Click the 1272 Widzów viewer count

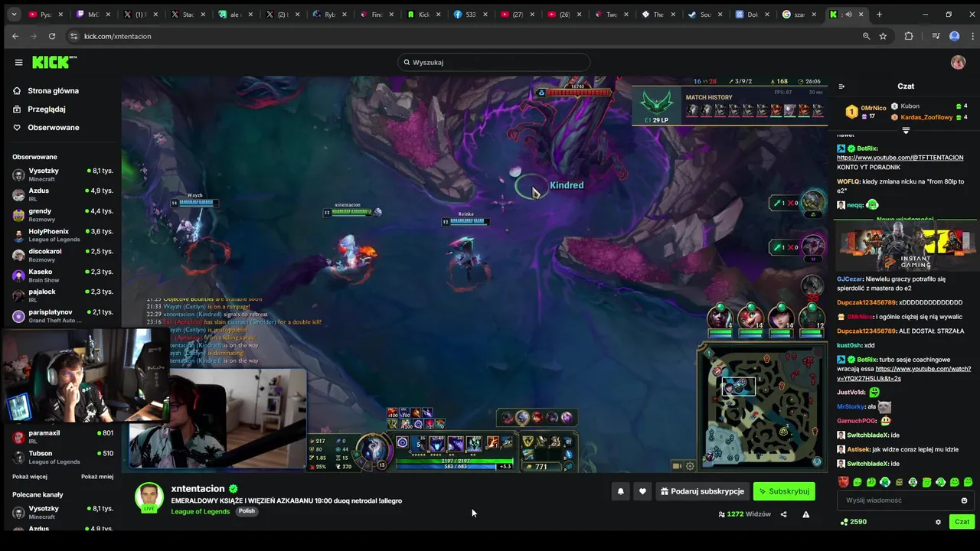(x=744, y=514)
